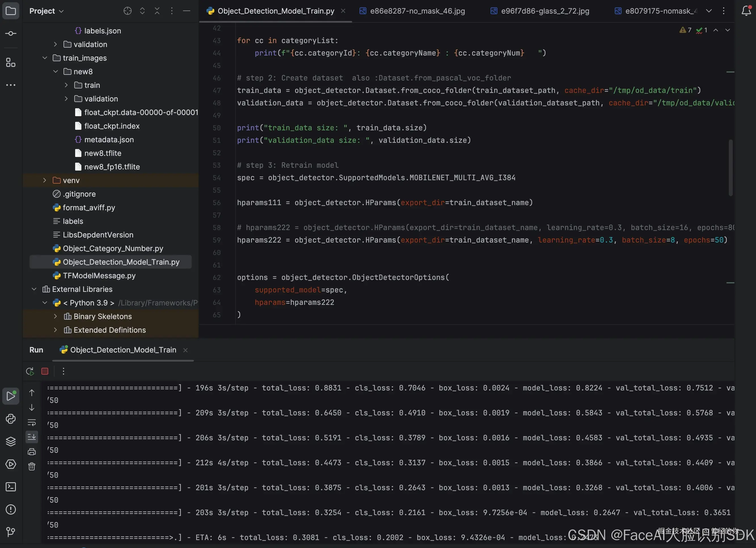Toggle soft-wrap in the run console

coord(32,422)
